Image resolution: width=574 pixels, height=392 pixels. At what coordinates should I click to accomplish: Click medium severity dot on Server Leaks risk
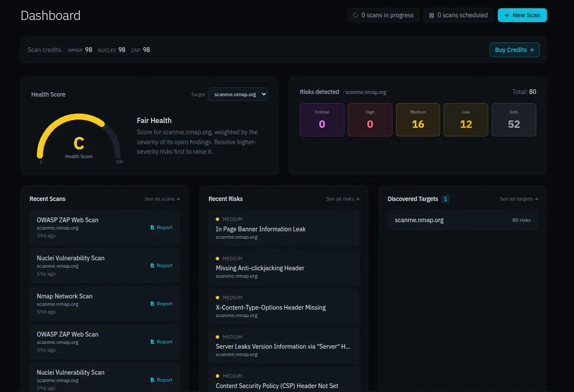(217, 337)
